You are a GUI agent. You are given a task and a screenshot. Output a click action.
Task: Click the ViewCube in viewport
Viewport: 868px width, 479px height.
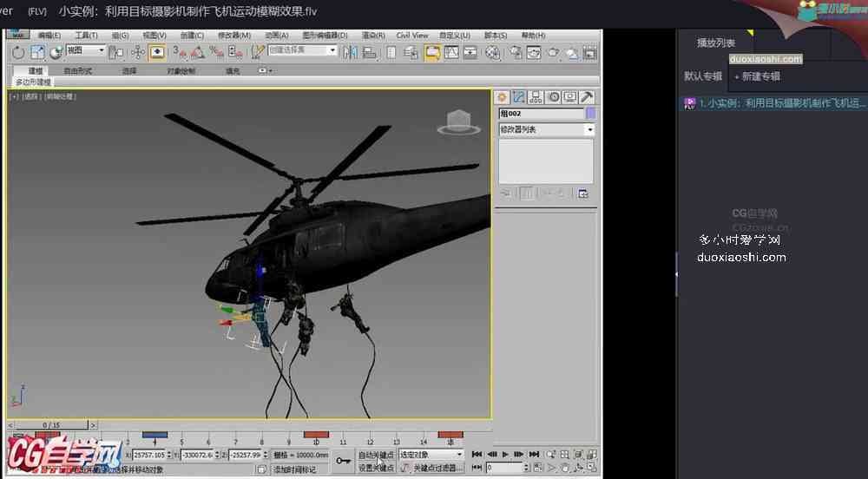[459, 123]
